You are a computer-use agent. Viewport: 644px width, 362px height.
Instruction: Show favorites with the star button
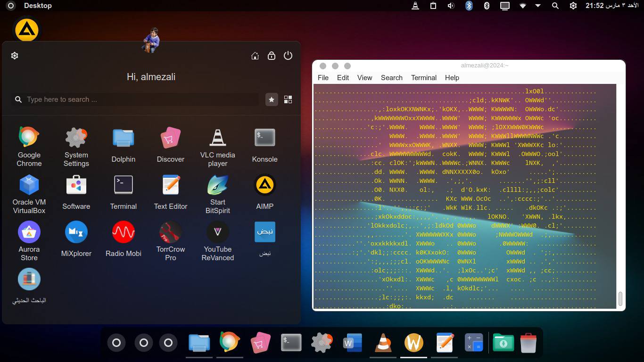(272, 99)
